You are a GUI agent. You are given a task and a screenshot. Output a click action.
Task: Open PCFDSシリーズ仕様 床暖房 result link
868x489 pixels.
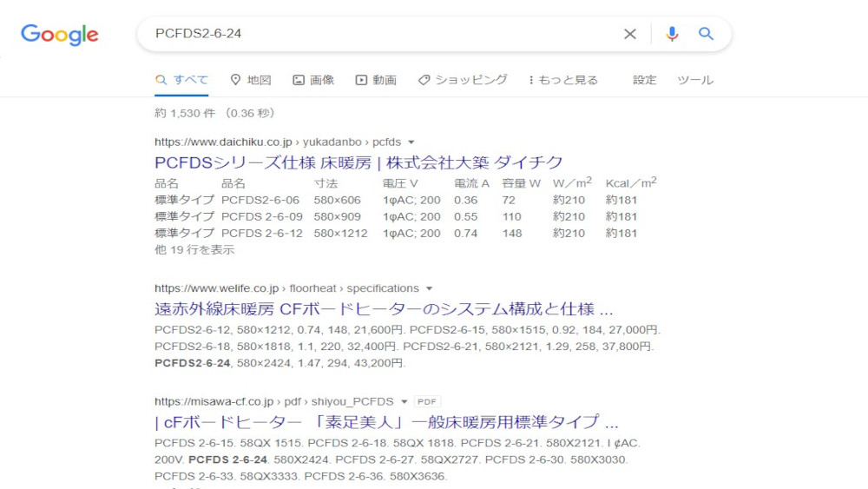click(358, 162)
